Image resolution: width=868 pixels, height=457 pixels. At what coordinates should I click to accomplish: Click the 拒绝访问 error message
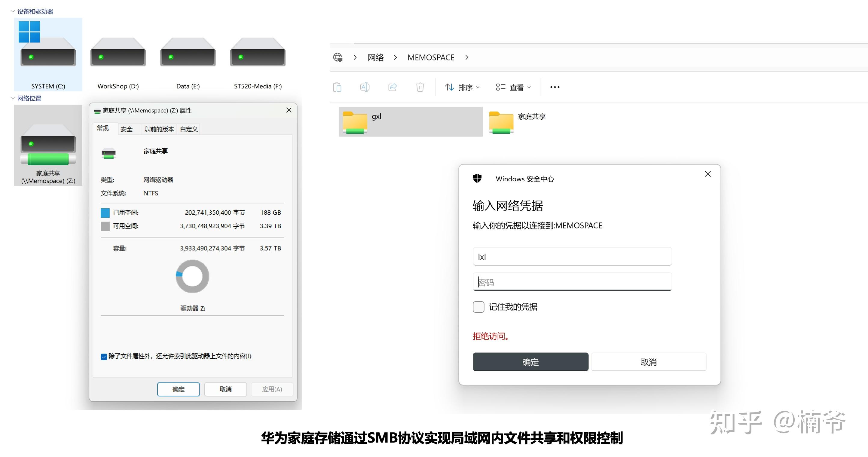(491, 336)
